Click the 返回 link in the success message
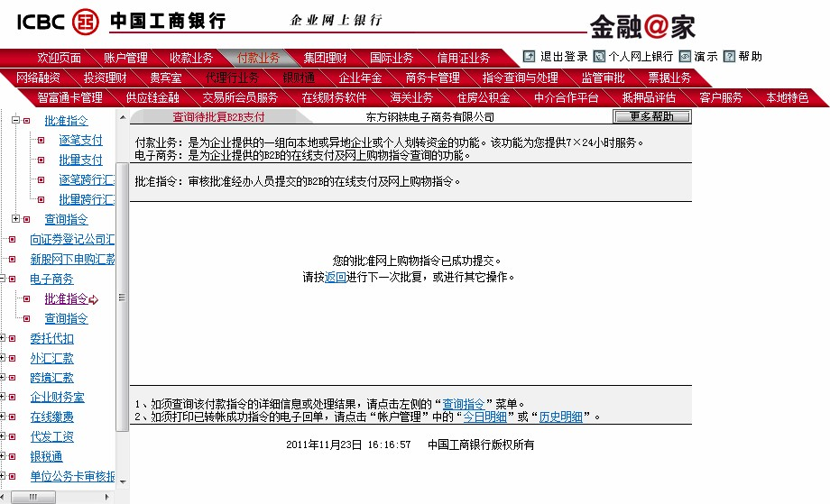The image size is (830, 504). click(335, 277)
